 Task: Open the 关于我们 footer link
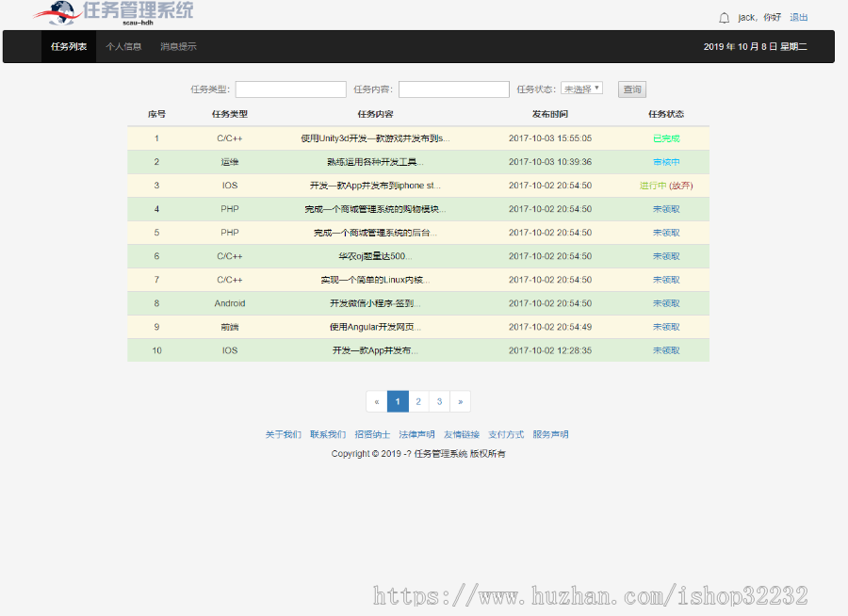(283, 434)
